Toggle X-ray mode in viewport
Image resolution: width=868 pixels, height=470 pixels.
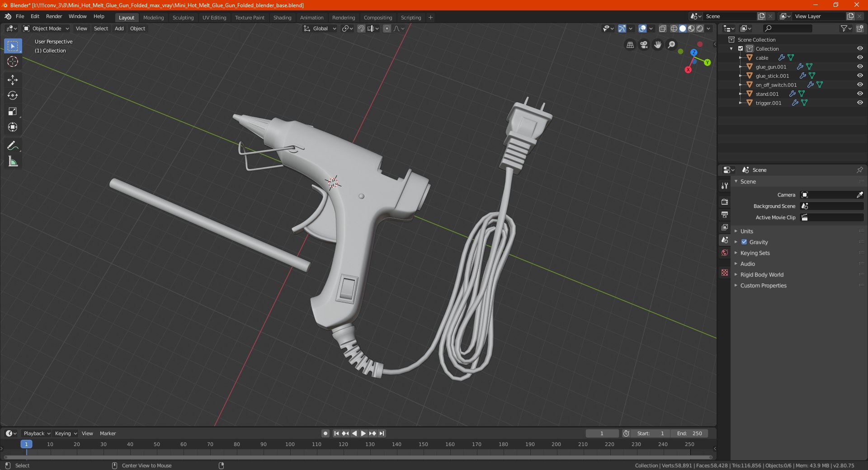(662, 28)
